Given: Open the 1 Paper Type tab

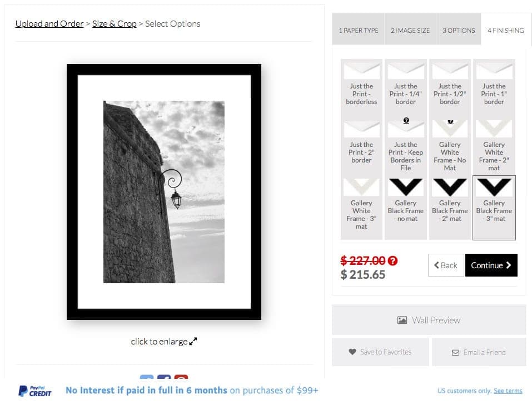Looking at the screenshot, I should click(359, 30).
